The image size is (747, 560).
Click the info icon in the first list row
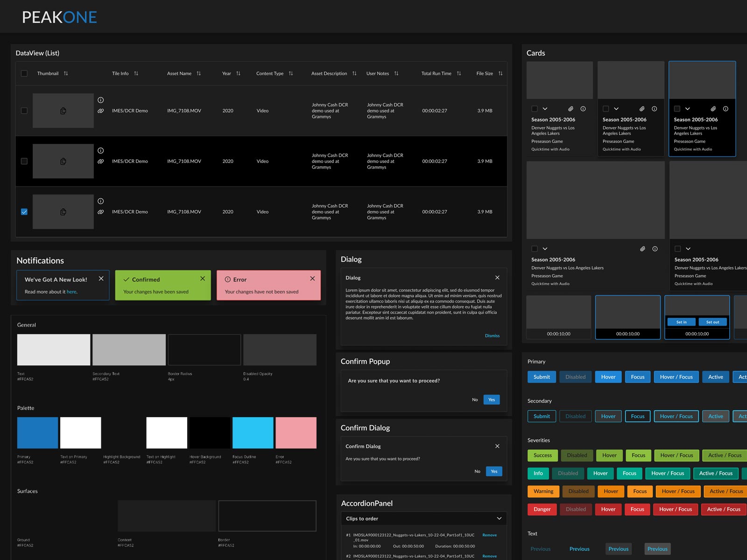pos(100,100)
